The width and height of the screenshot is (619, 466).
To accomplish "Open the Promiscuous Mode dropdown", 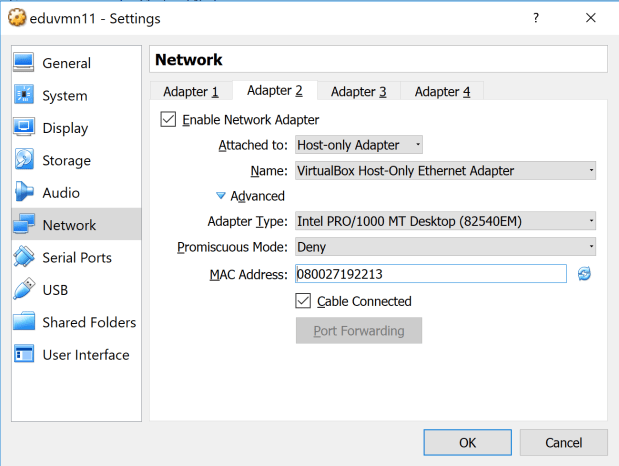I will coord(445,247).
